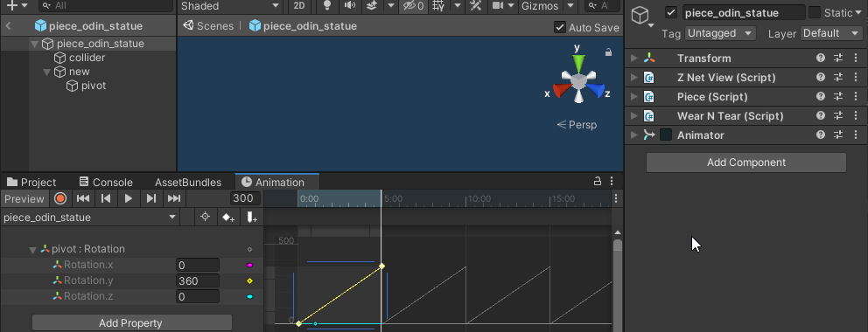Collapse the new hierarchy node
The width and height of the screenshot is (868, 332).
(47, 72)
